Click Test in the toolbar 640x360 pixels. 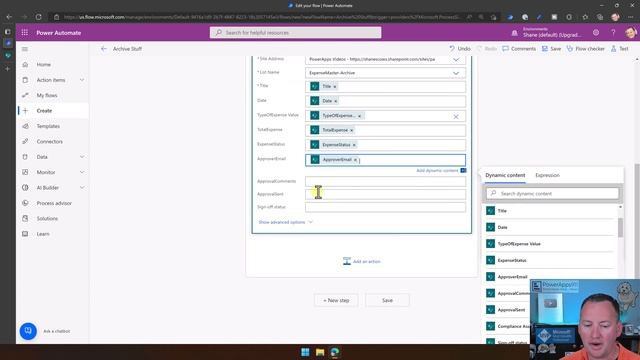coord(620,49)
